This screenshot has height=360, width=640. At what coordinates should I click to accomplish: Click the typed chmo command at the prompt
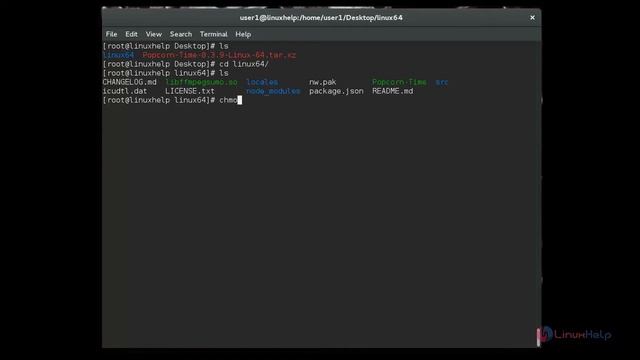point(228,100)
